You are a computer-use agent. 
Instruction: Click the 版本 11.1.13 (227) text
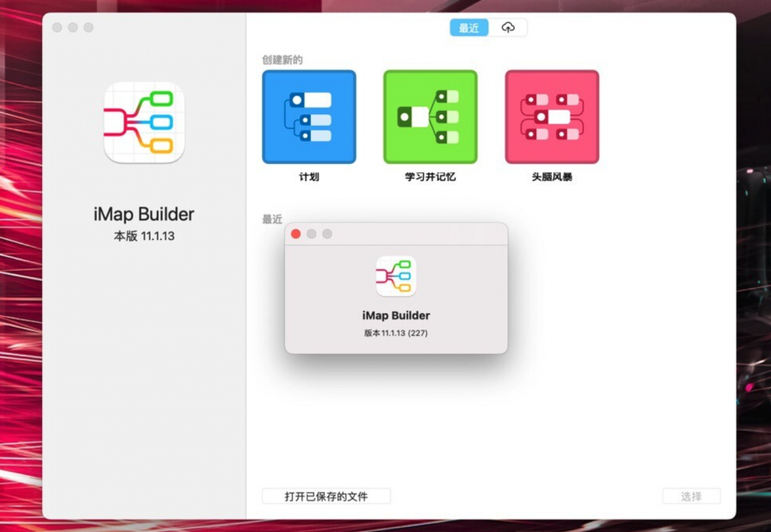tap(395, 331)
